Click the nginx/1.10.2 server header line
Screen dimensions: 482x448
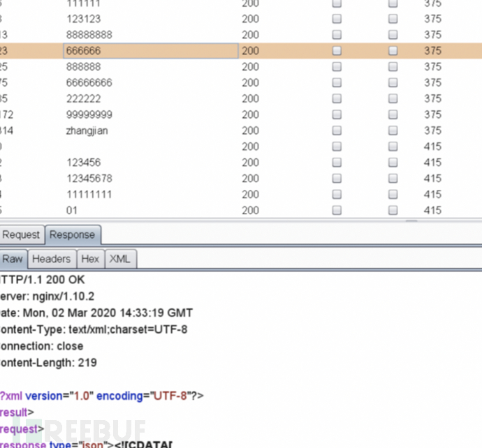tap(48, 297)
